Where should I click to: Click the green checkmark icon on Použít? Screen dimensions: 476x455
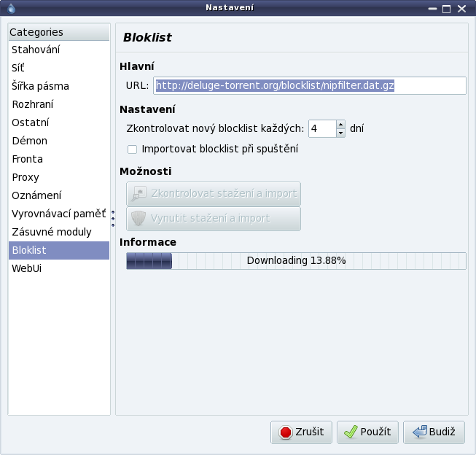(x=351, y=432)
